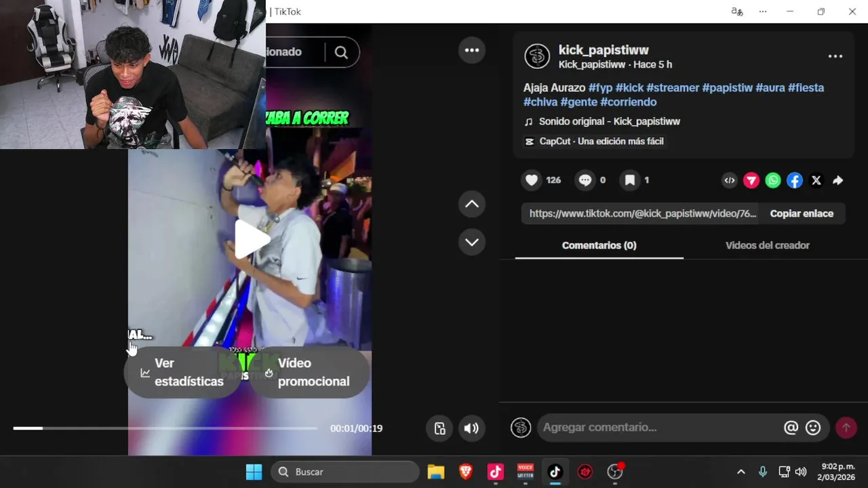Expand hidden system tray icons chevron

741,472
